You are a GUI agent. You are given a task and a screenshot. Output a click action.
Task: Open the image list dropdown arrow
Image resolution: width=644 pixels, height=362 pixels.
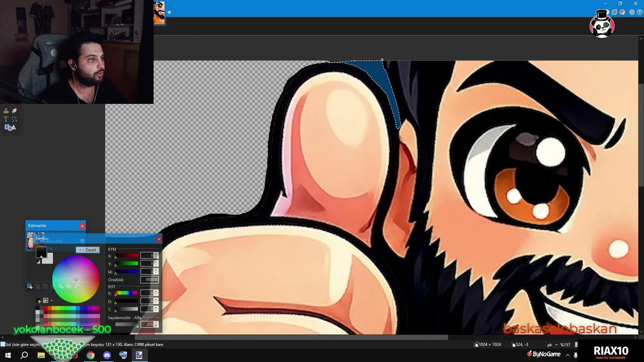170,13
